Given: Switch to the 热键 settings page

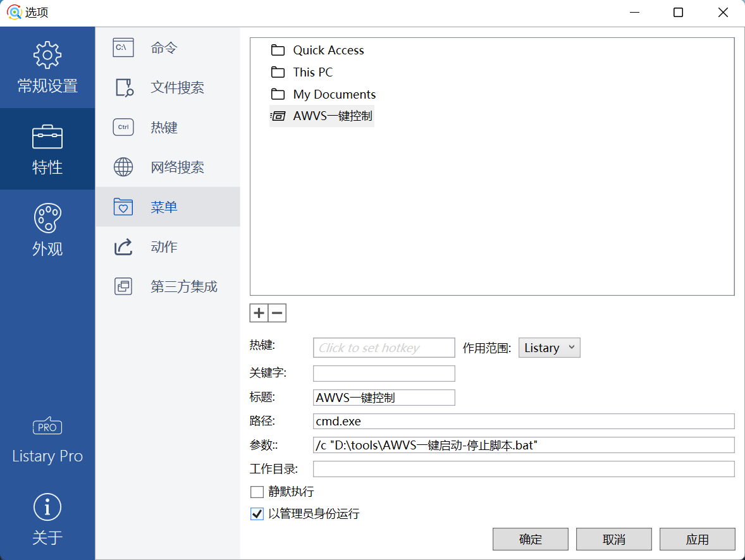Looking at the screenshot, I should [x=168, y=127].
